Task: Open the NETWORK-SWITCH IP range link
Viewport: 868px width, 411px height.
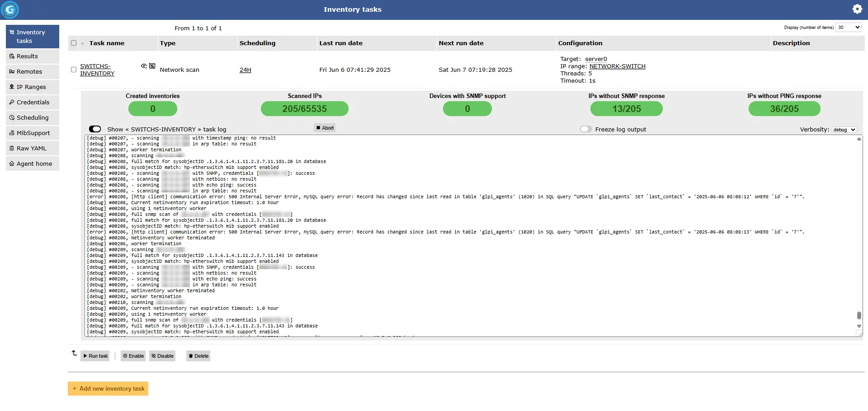Action: [617, 66]
